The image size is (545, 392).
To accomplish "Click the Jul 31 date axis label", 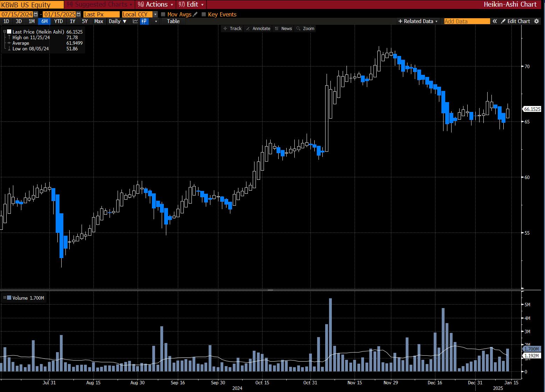I will pyautogui.click(x=49, y=383).
